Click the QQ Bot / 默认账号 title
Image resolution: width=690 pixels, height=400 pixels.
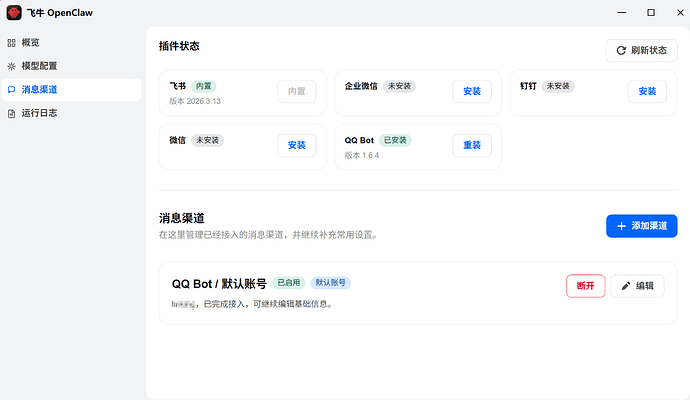tap(219, 284)
